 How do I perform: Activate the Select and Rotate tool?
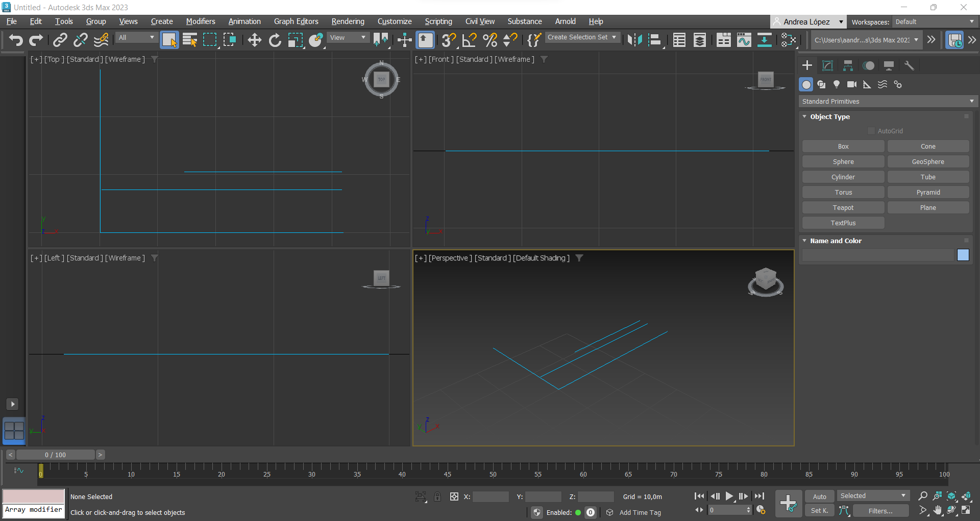tap(275, 40)
